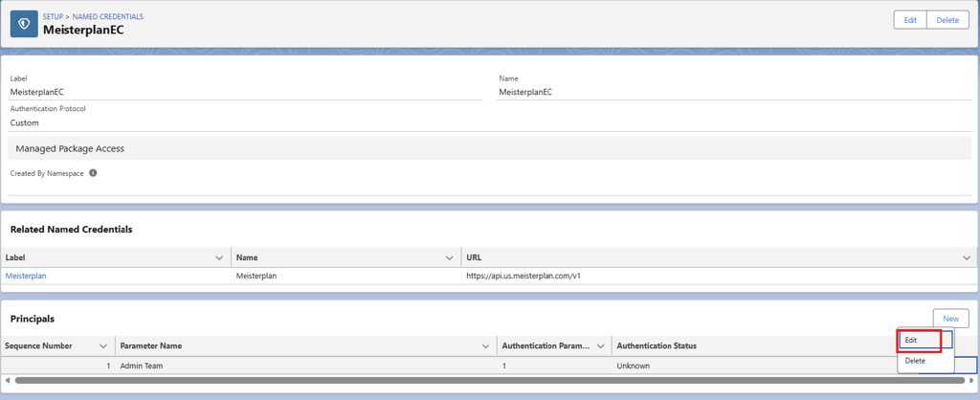Go to the NAMED CREDENTIALS breadcrumb

[x=108, y=17]
